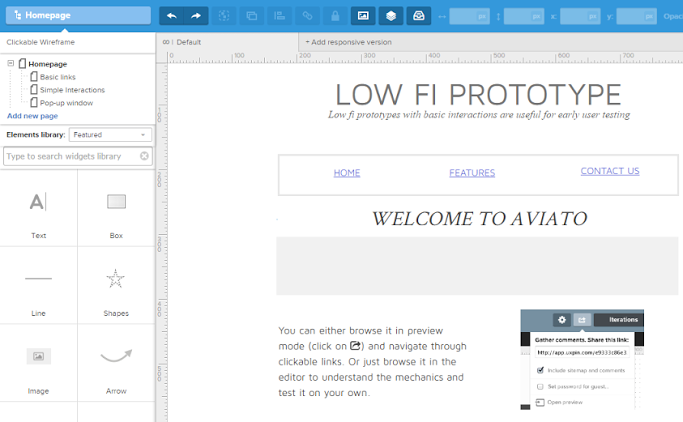Collapse the Homepage tree node
This screenshot has height=422, width=683.
coord(11,64)
